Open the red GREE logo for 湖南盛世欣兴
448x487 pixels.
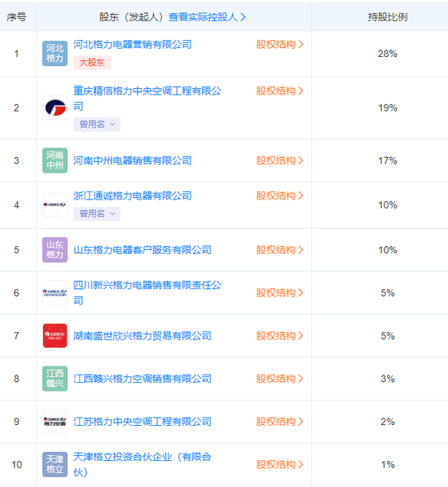tap(55, 336)
